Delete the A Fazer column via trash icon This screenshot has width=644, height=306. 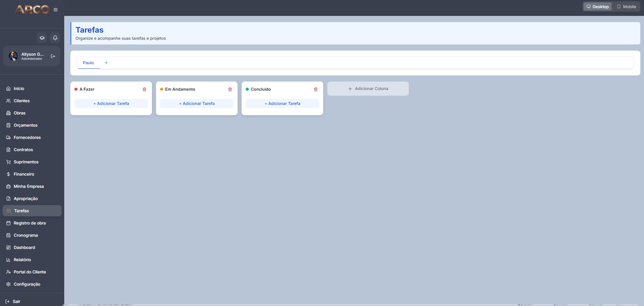(144, 89)
